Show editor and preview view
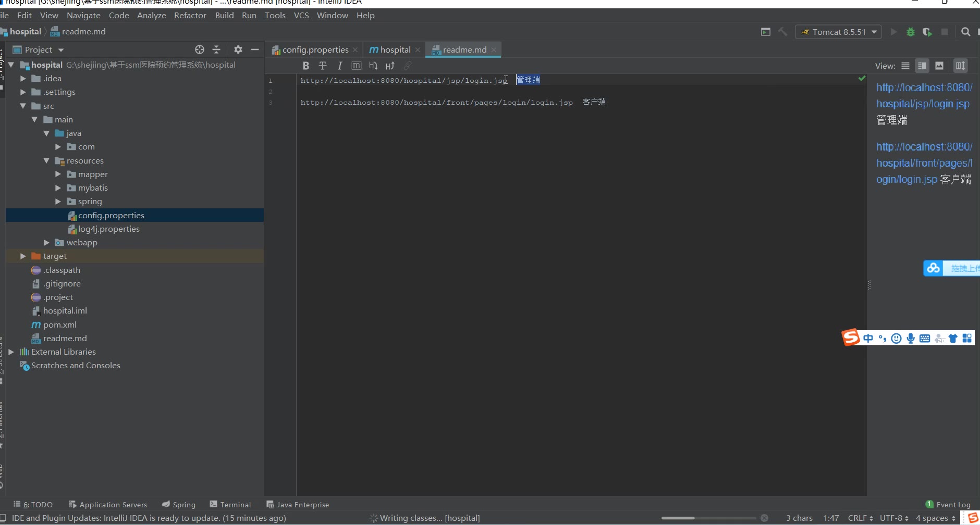Viewport: 980px width, 525px height. 922,66
